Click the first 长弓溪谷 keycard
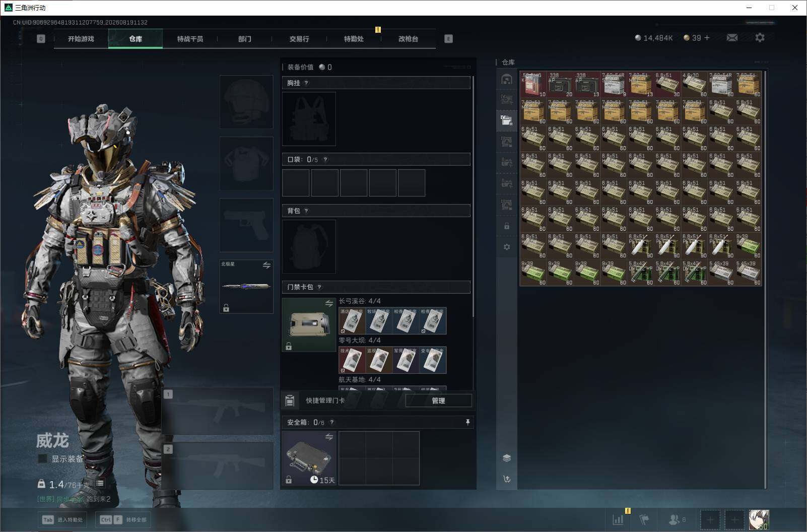This screenshot has height=532, width=807. tap(352, 321)
